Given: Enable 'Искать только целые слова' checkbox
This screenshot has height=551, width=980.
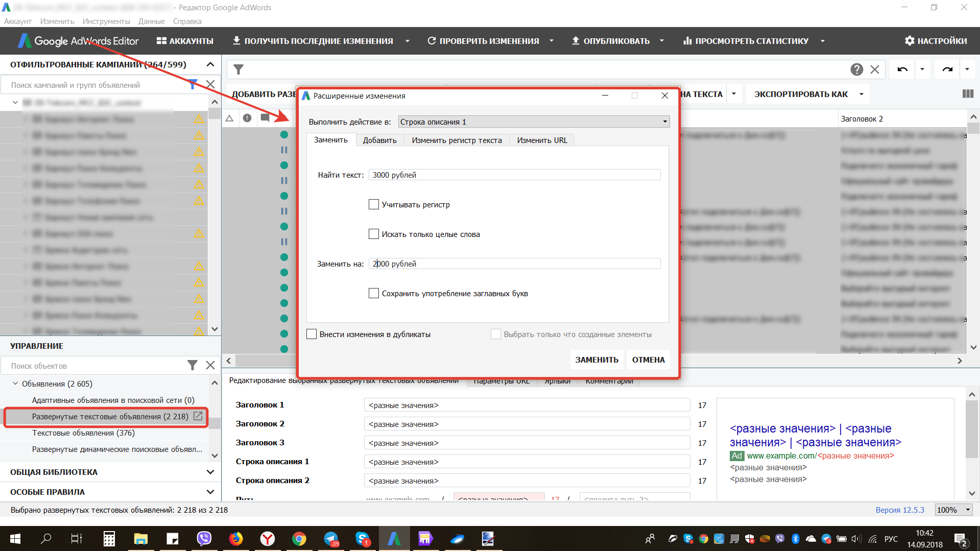Looking at the screenshot, I should tap(374, 234).
